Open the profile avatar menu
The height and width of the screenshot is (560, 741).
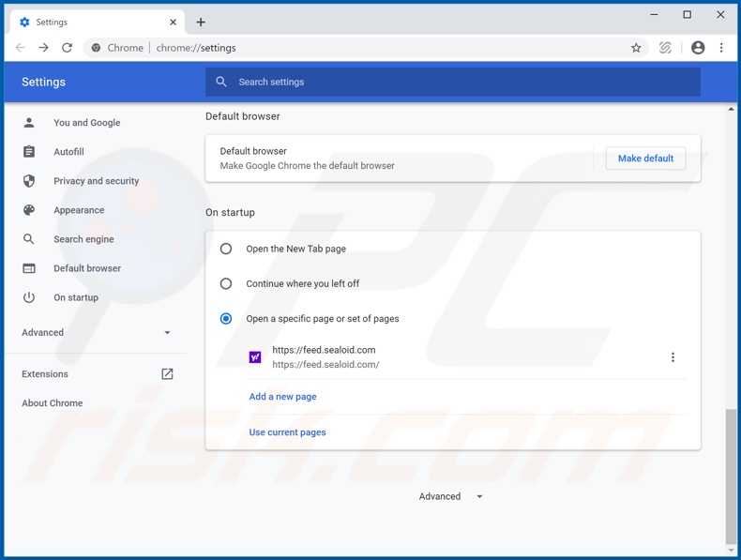(698, 48)
